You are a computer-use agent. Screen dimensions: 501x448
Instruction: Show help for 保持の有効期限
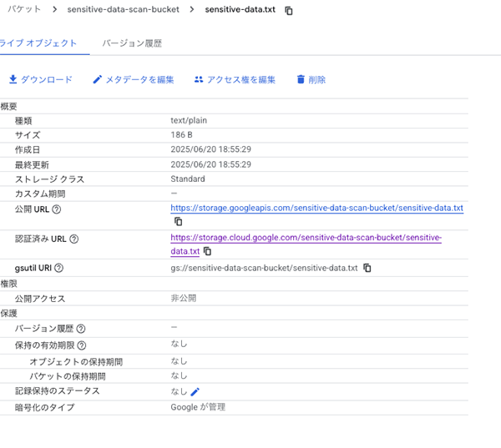(x=82, y=345)
